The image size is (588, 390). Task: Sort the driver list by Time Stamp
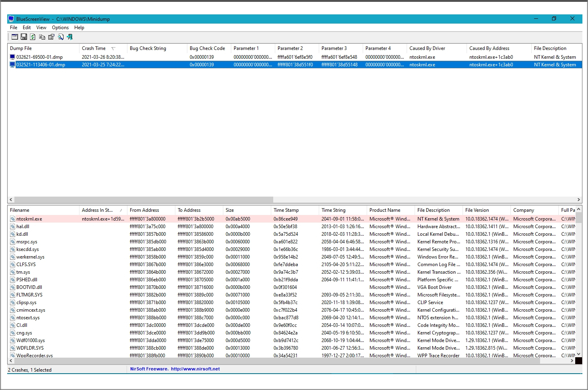[x=295, y=210]
